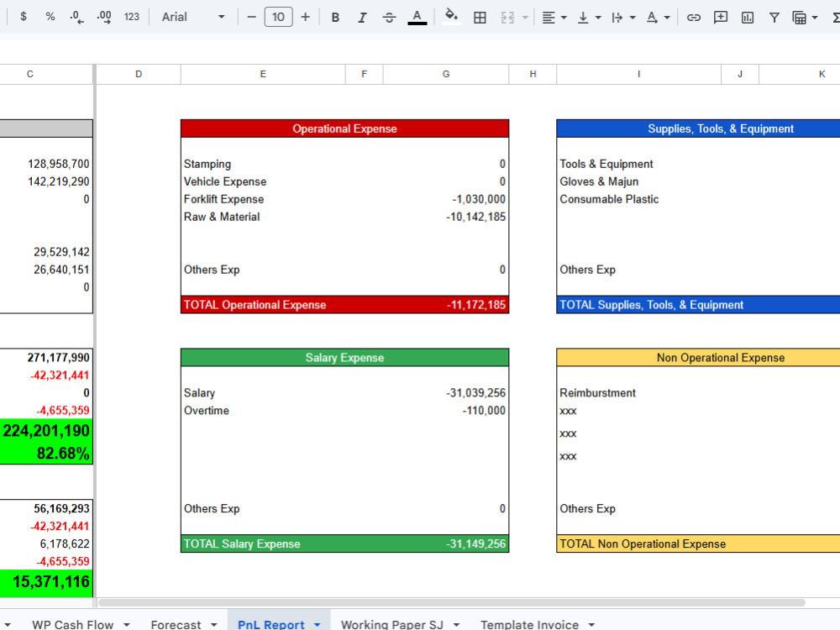Screen dimensions: 840x630
Task: Open filter views table icon
Action: click(x=800, y=18)
